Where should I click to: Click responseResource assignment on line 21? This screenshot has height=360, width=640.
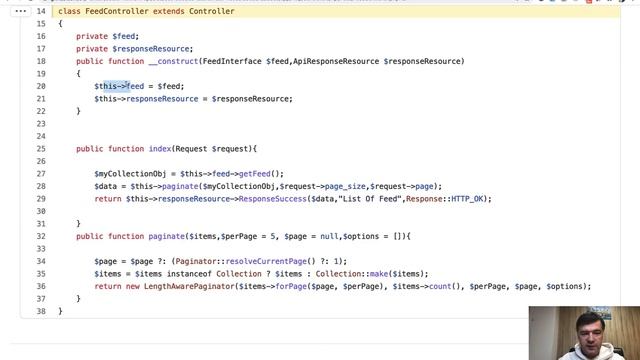point(162,99)
